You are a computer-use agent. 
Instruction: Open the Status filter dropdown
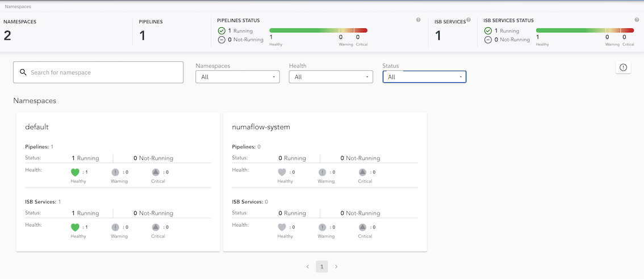point(424,77)
